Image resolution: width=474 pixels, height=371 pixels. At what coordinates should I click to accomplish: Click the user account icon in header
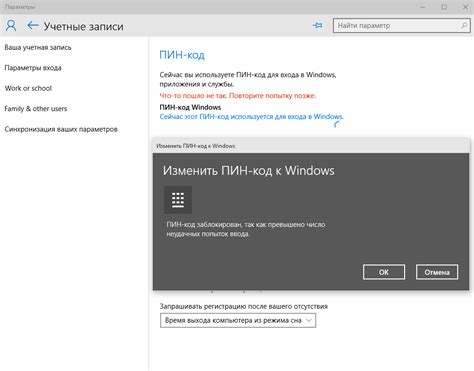pyautogui.click(x=11, y=25)
